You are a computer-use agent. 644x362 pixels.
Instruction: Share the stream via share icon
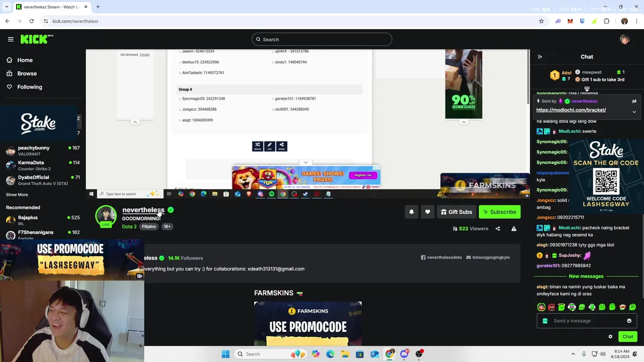pyautogui.click(x=498, y=229)
